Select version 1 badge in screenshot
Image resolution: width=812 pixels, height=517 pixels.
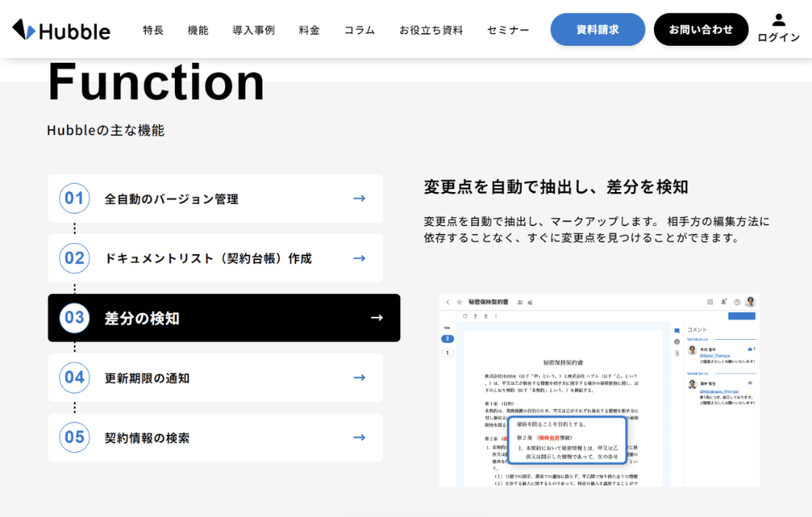pos(447,353)
